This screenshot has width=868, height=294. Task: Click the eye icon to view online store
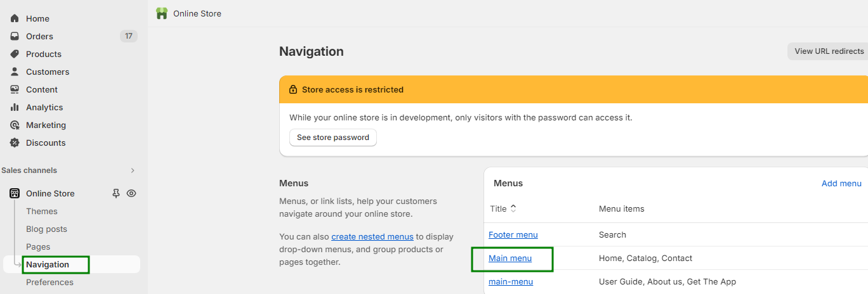131,193
